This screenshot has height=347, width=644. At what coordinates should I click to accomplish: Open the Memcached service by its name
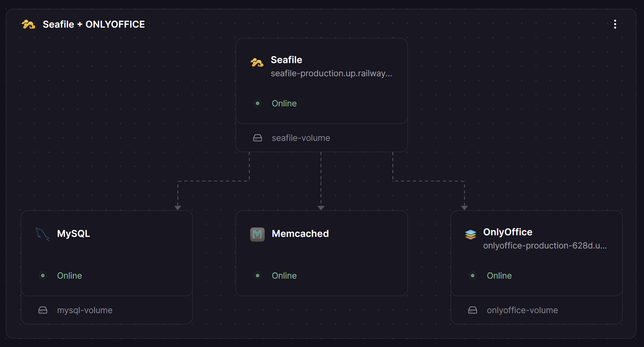pos(300,234)
